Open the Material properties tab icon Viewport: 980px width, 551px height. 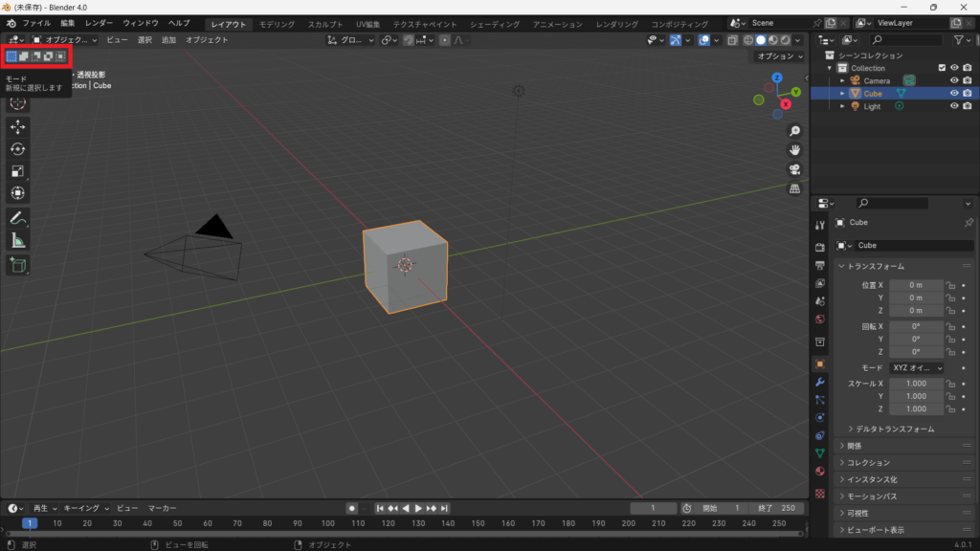coord(820,471)
